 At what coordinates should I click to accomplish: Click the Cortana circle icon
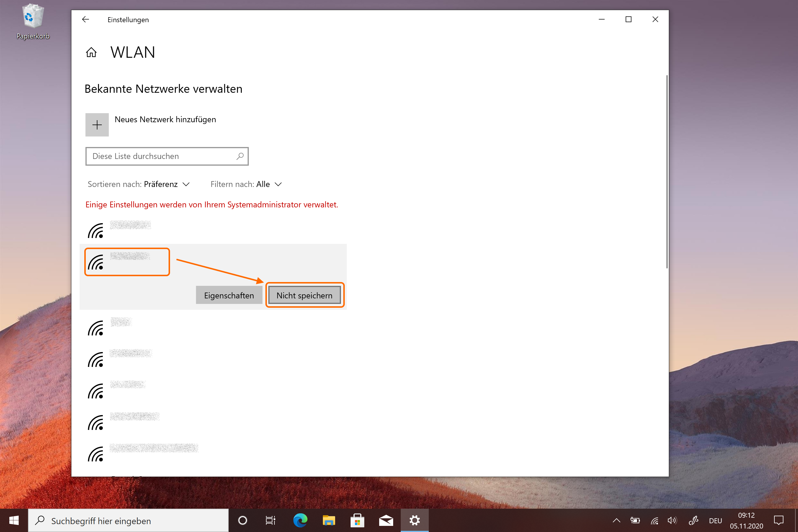coord(243,520)
